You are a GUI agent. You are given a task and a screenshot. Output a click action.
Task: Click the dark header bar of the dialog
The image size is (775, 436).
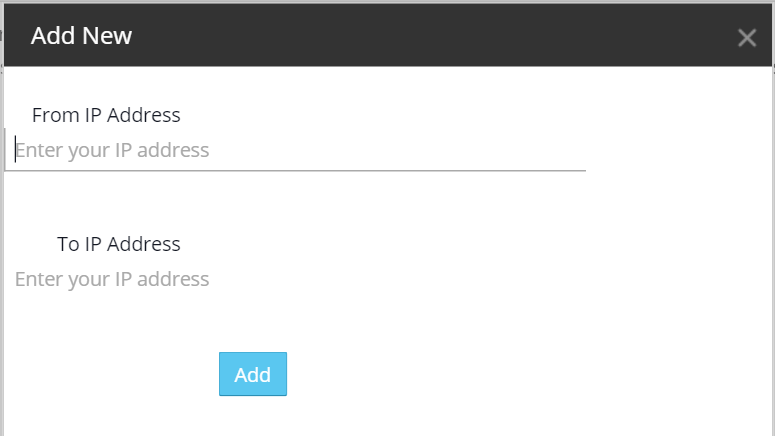coord(400,36)
